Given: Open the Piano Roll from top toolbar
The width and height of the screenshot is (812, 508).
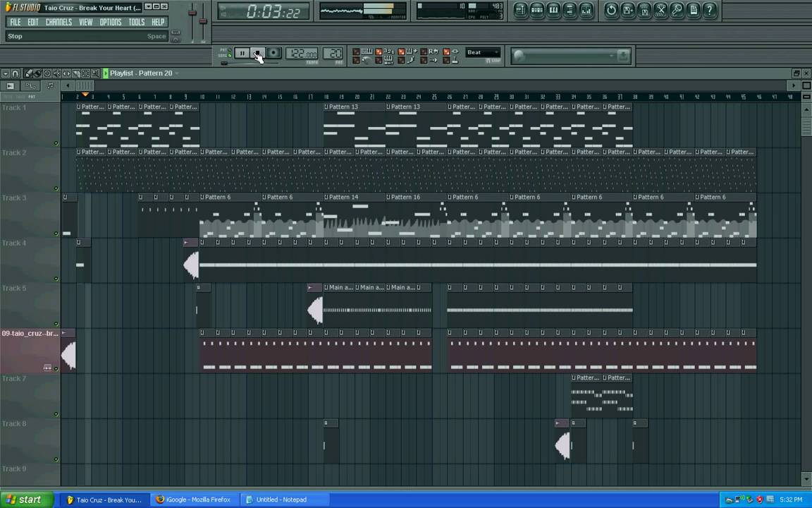Looking at the screenshot, I should pos(553,10).
